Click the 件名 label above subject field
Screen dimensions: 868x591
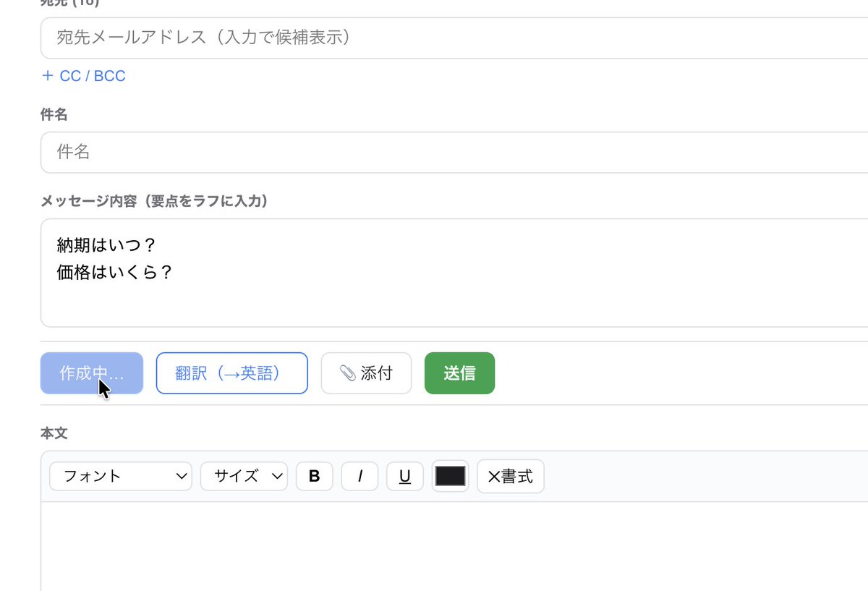(x=54, y=114)
